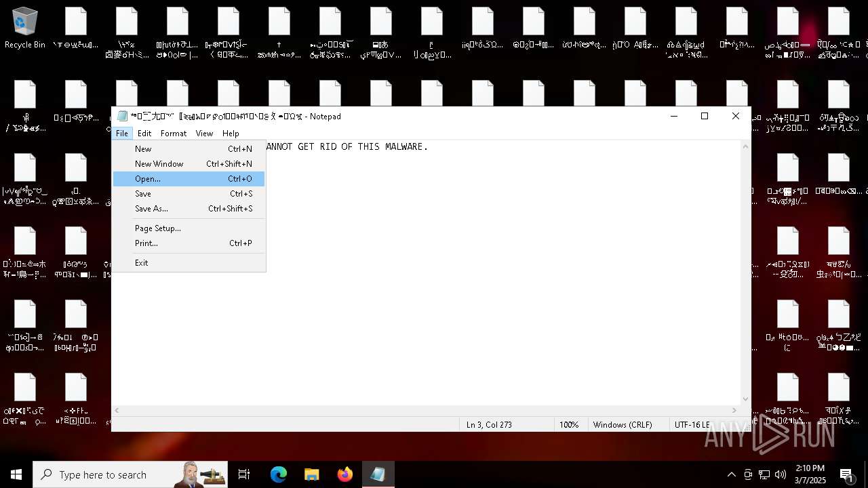Viewport: 868px width, 488px height.
Task: Show hidden system tray icons
Action: click(731, 474)
